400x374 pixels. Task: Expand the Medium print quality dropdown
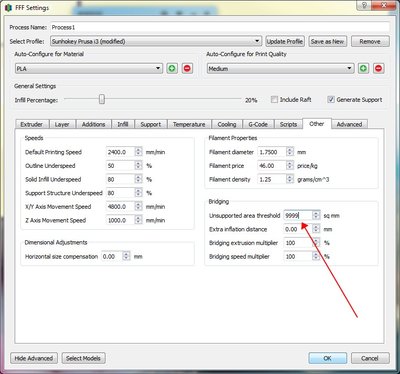pos(280,69)
